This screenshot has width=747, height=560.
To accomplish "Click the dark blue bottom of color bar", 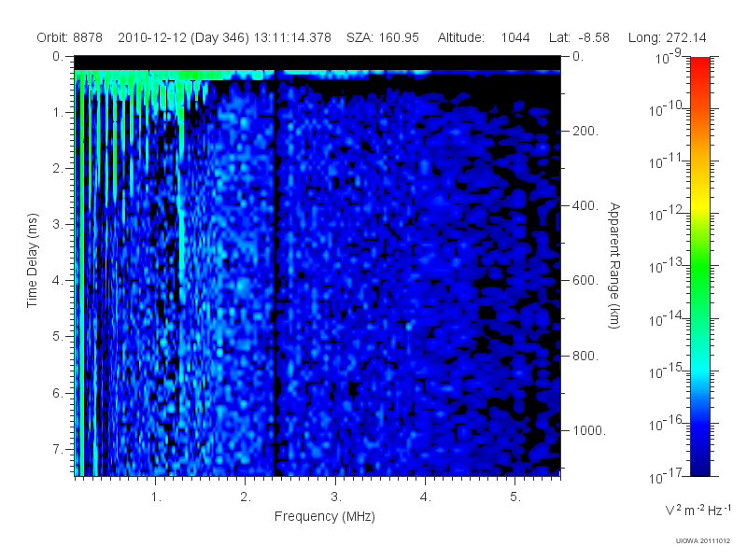I will point(700,464).
